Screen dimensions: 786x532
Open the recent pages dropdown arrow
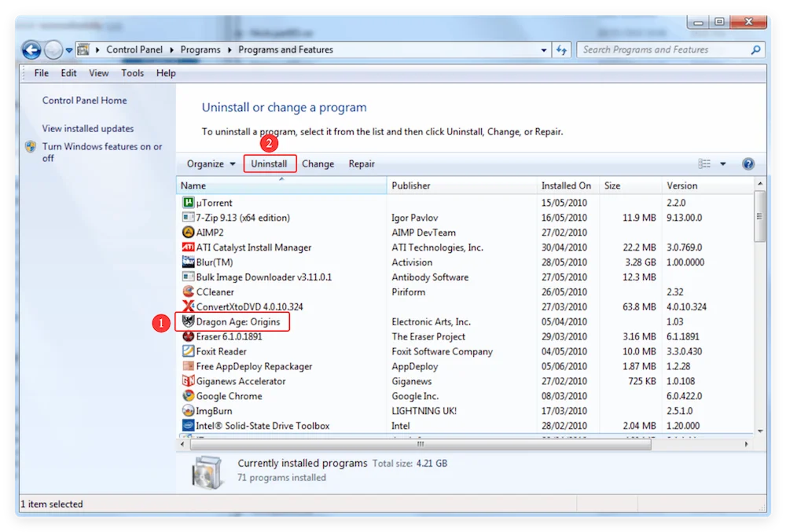(68, 50)
